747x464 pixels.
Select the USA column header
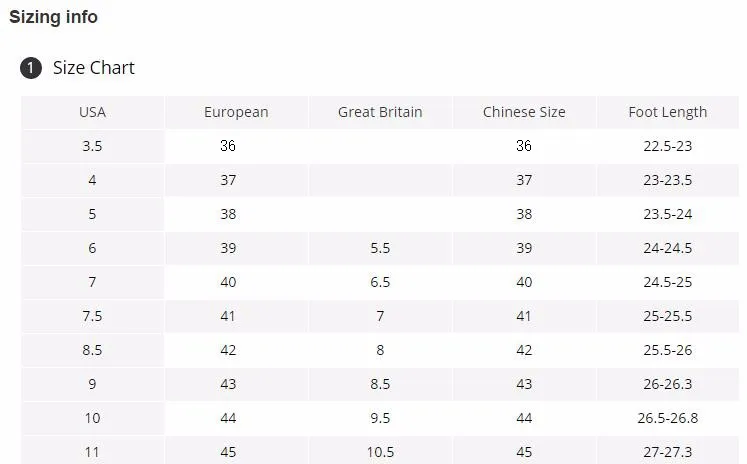pos(92,112)
